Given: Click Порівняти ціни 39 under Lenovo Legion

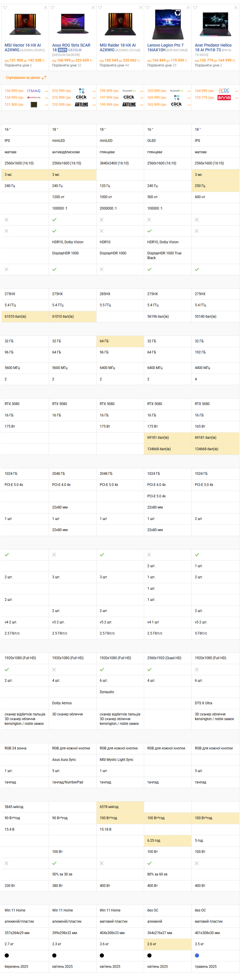Looking at the screenshot, I should (x=162, y=65).
